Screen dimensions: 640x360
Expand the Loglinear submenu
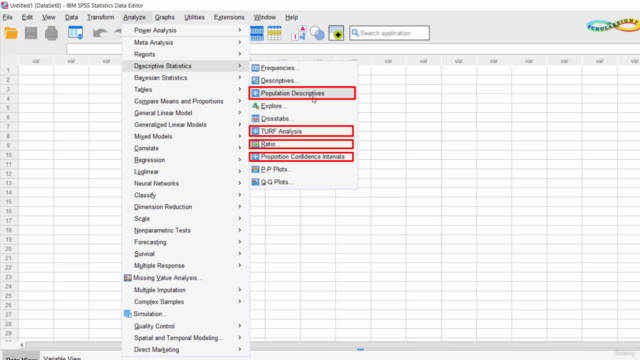click(186, 172)
